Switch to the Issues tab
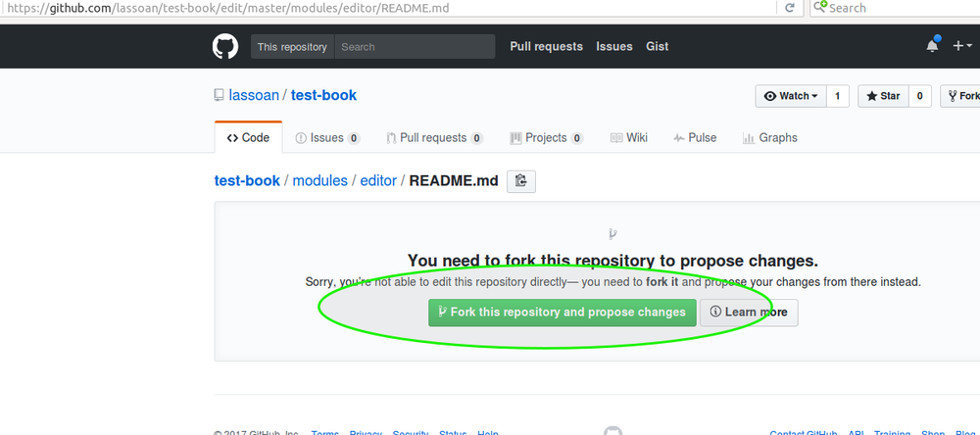The image size is (980, 435). tap(327, 138)
